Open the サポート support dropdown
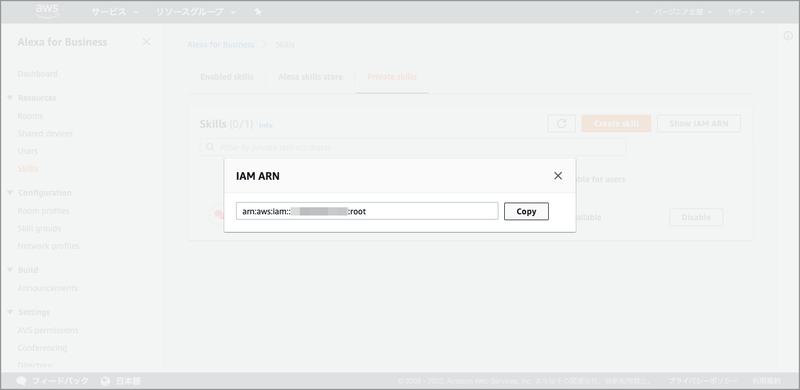 [x=746, y=12]
